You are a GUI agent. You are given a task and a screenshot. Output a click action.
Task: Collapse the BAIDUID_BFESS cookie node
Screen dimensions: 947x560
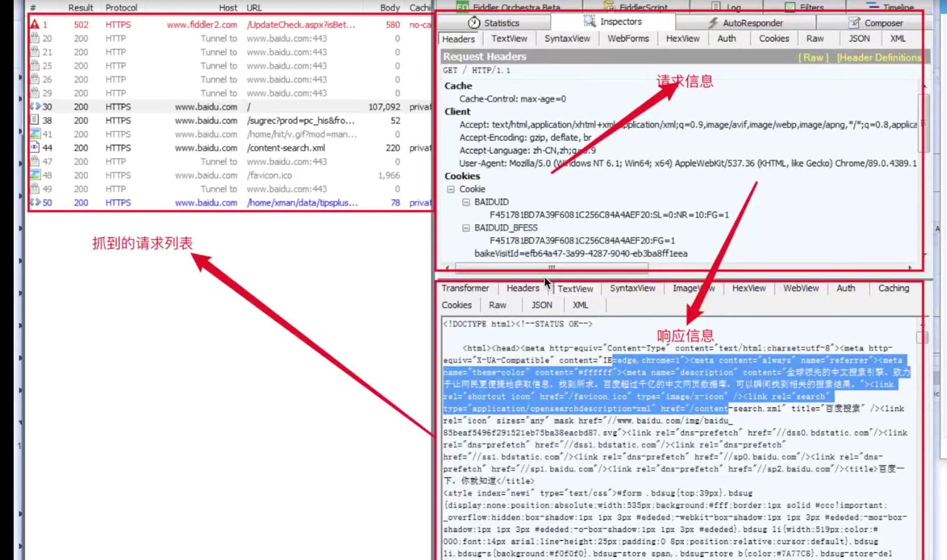coord(466,228)
